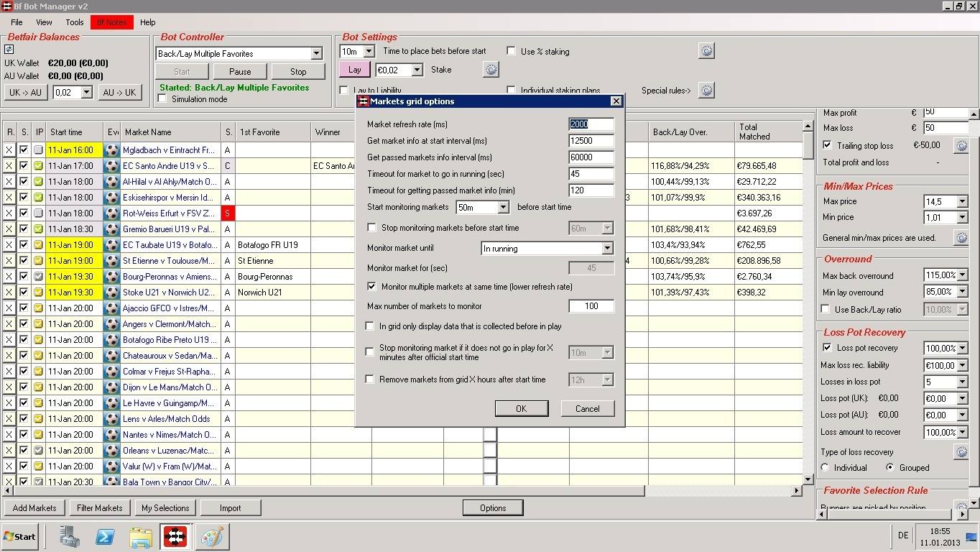980x552 pixels.
Task: Launch PowerShell from the taskbar
Action: coord(105,536)
